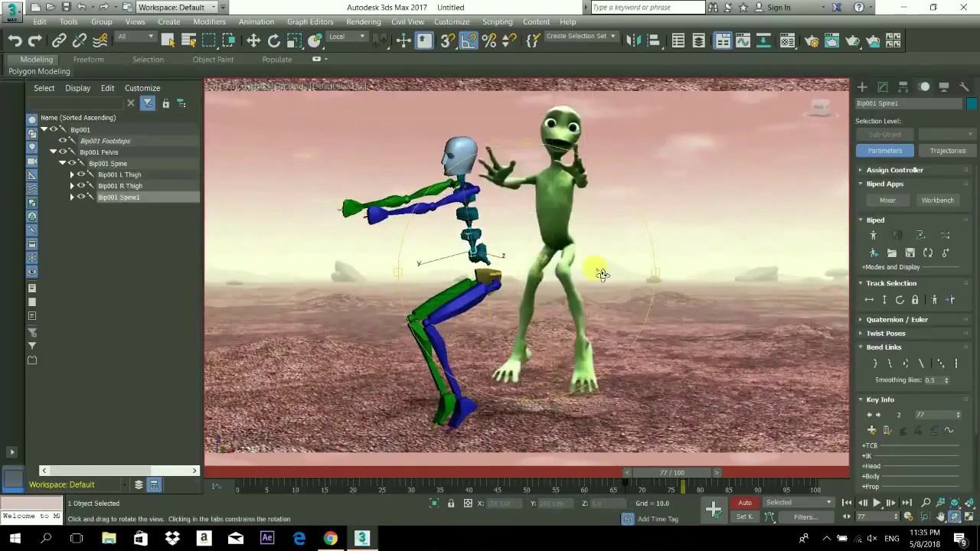Open the Modifiers menu
The image size is (980, 551).
pos(209,21)
